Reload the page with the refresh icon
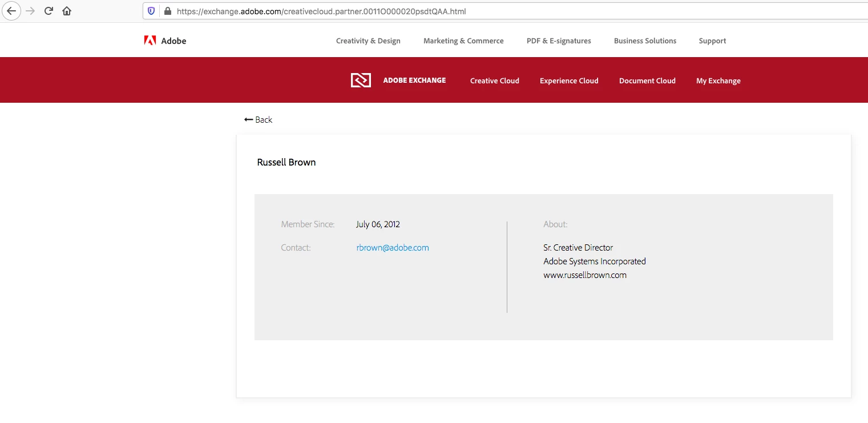Screen dimensions: 868x423 (x=49, y=11)
